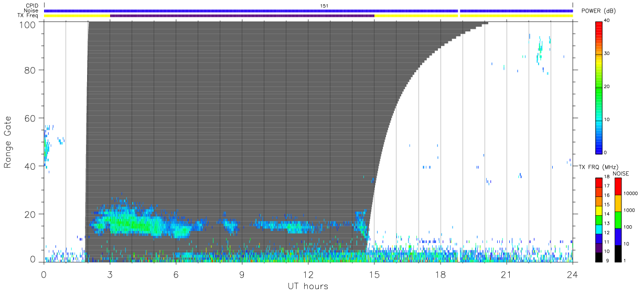Click the blue Noise bar above the plot
644x297 pixels.
pyautogui.click(x=308, y=10)
